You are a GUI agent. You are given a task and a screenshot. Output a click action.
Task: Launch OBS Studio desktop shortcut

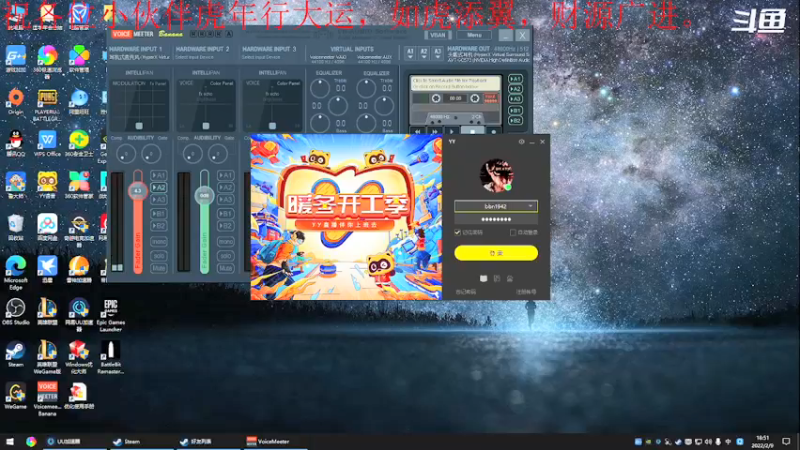16,311
